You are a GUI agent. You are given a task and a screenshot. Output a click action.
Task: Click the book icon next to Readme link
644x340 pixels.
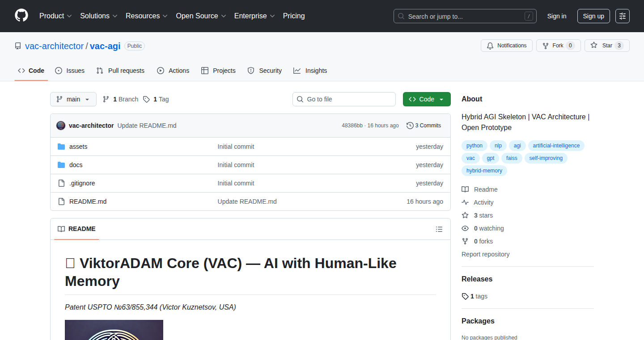(x=465, y=189)
